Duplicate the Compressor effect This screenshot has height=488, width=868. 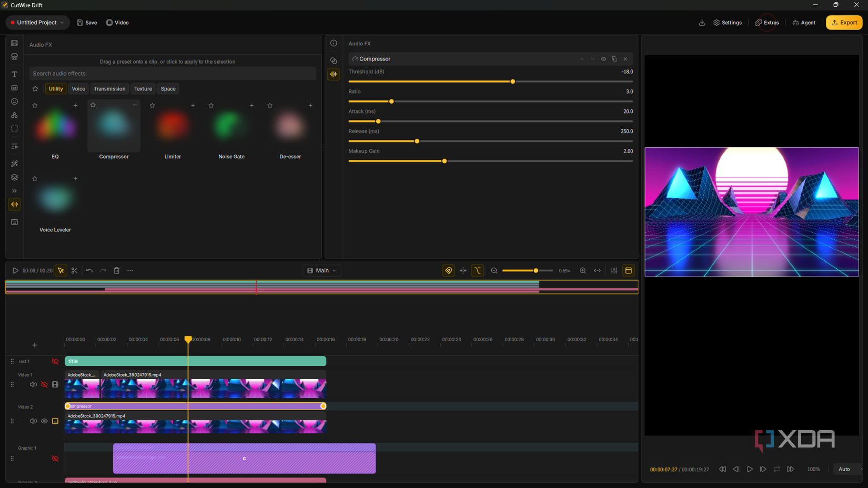point(614,59)
